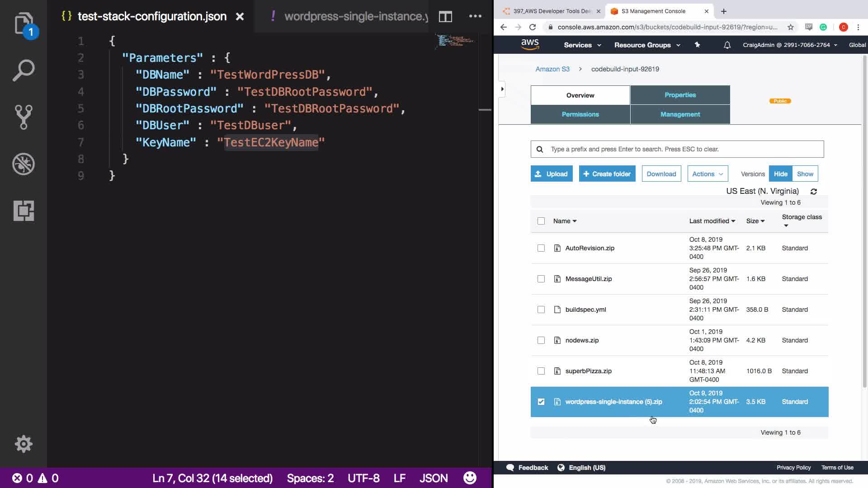Select the buildspec.yml checkbox
The image size is (868, 488).
pos(541,310)
